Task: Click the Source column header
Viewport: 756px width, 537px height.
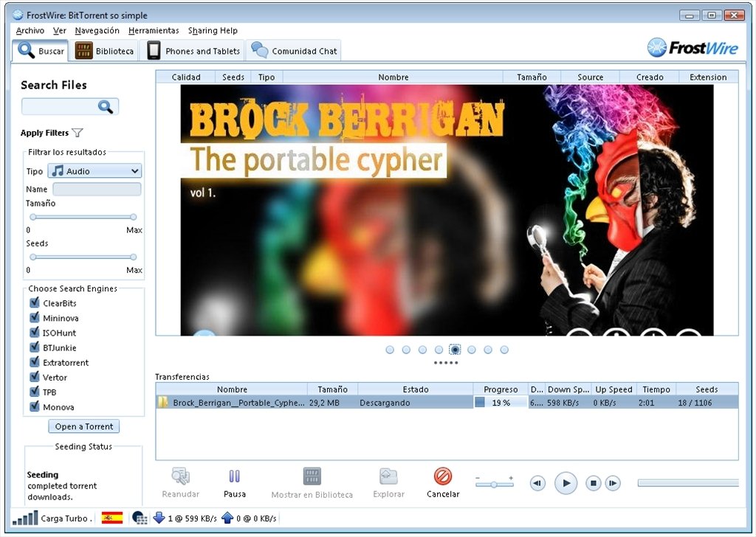Action: click(x=590, y=77)
